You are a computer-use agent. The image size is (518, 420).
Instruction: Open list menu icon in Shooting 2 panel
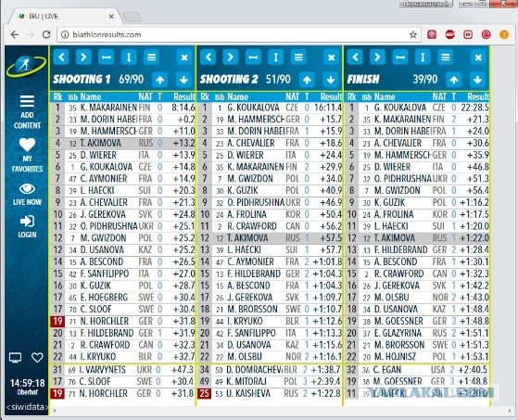pyautogui.click(x=298, y=57)
